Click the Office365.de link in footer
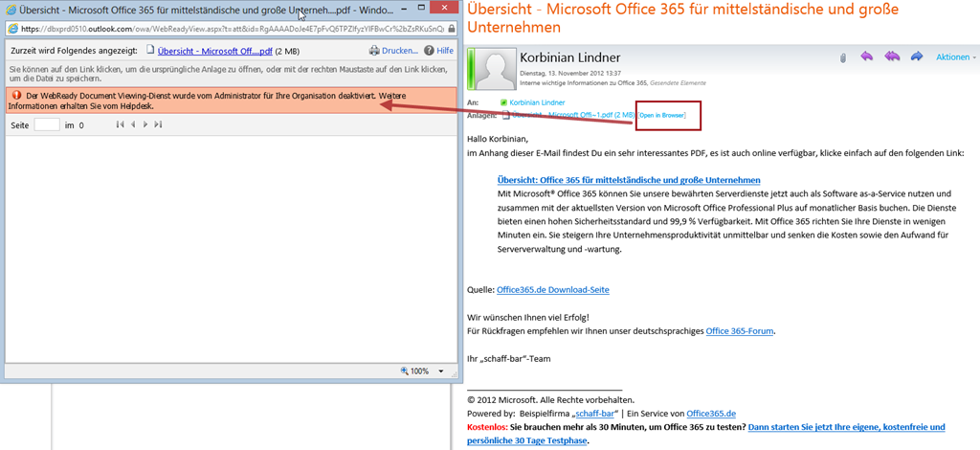Screen dimensions: 980x450 [x=711, y=413]
